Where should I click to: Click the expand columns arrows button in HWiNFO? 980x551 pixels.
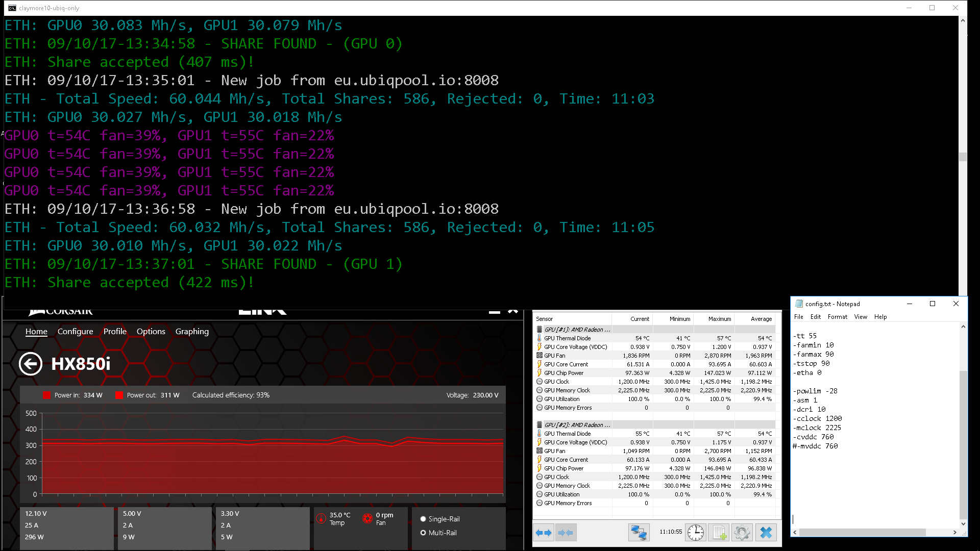click(544, 533)
